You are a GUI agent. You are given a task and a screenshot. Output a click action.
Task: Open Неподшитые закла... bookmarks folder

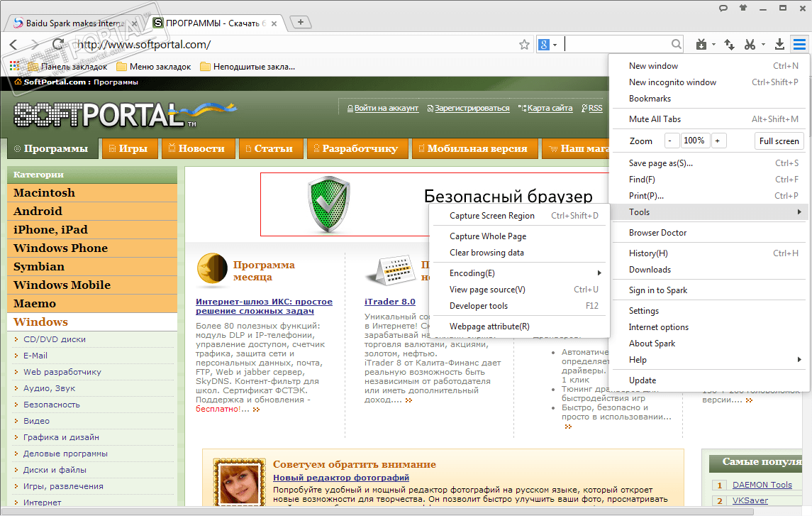tap(248, 66)
